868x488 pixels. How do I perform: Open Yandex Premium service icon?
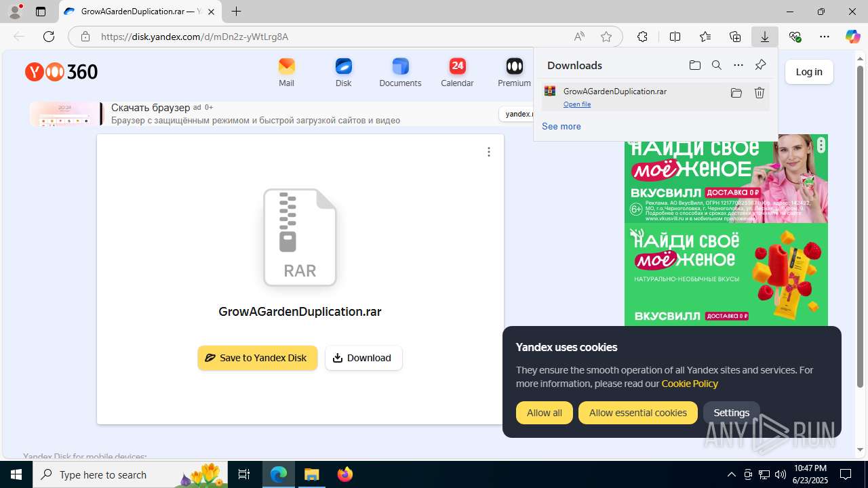(x=514, y=72)
